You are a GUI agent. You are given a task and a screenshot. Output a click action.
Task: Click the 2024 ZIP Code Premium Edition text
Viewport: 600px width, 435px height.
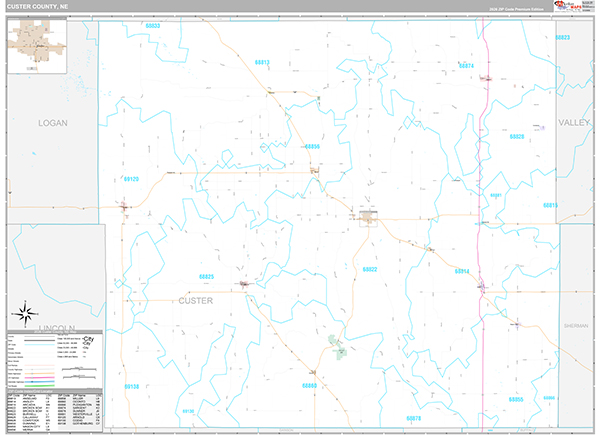[x=516, y=9]
